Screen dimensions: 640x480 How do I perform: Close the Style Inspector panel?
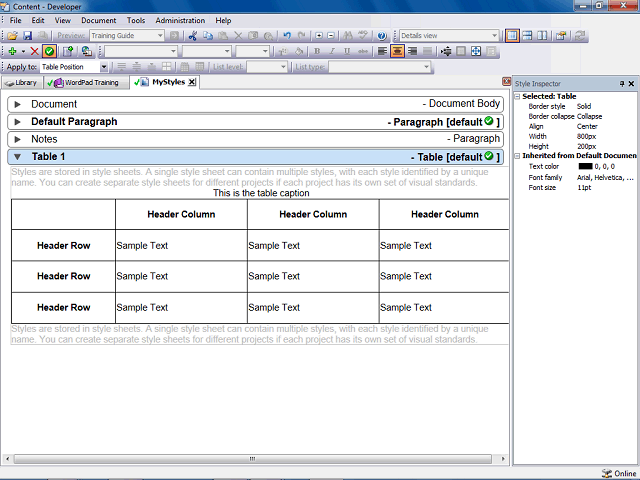point(631,84)
